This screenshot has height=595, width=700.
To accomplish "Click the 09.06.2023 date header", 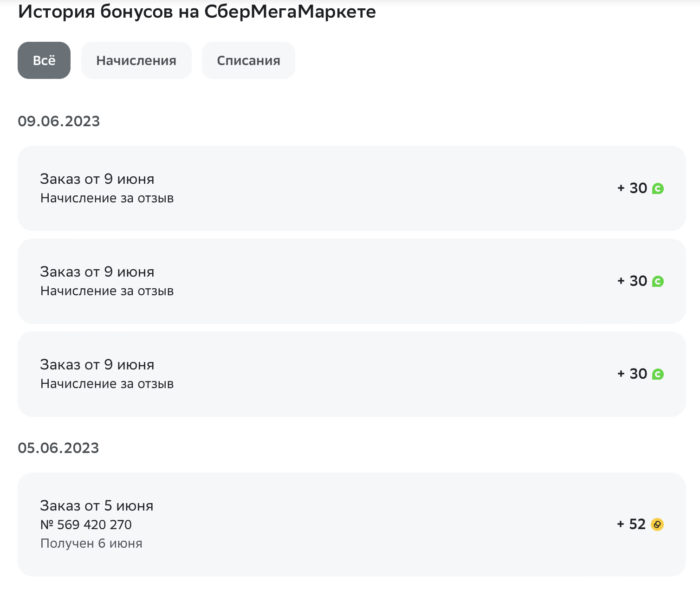I will [59, 121].
